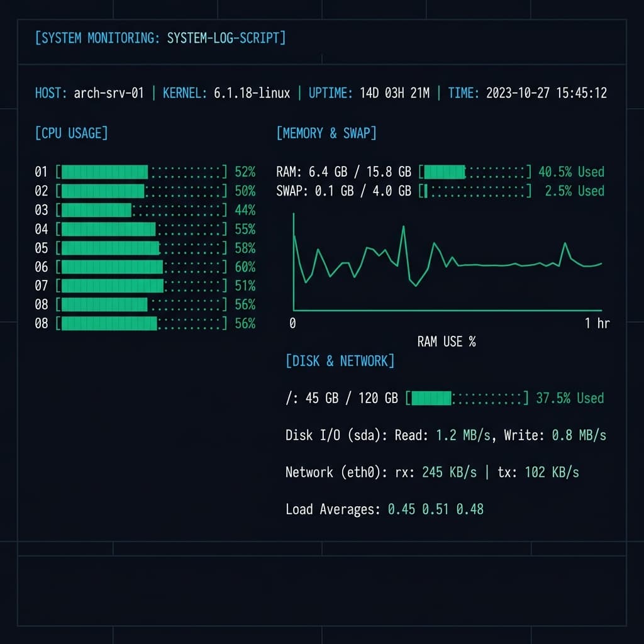Click the 2.5% Used value
The image size is (644, 644).
pos(575,191)
